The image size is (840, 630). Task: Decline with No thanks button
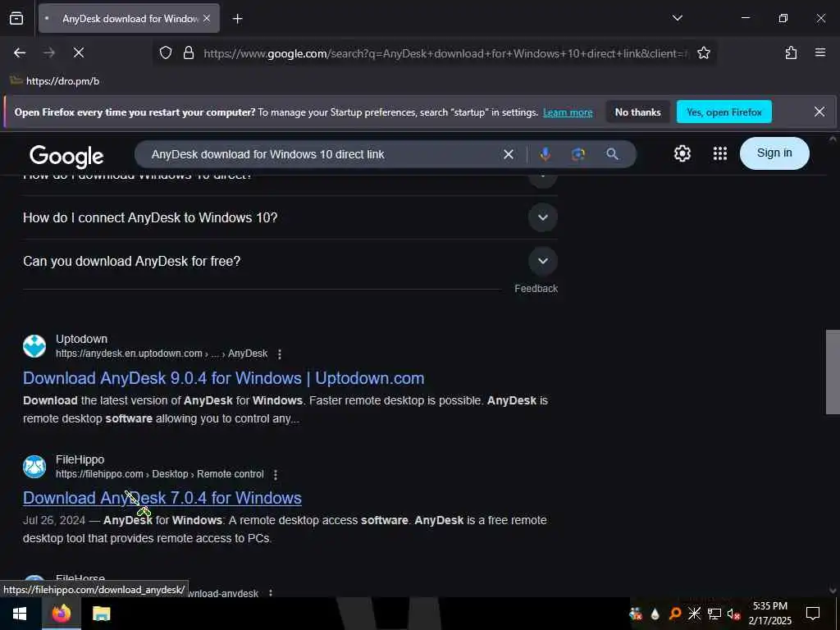pyautogui.click(x=637, y=112)
